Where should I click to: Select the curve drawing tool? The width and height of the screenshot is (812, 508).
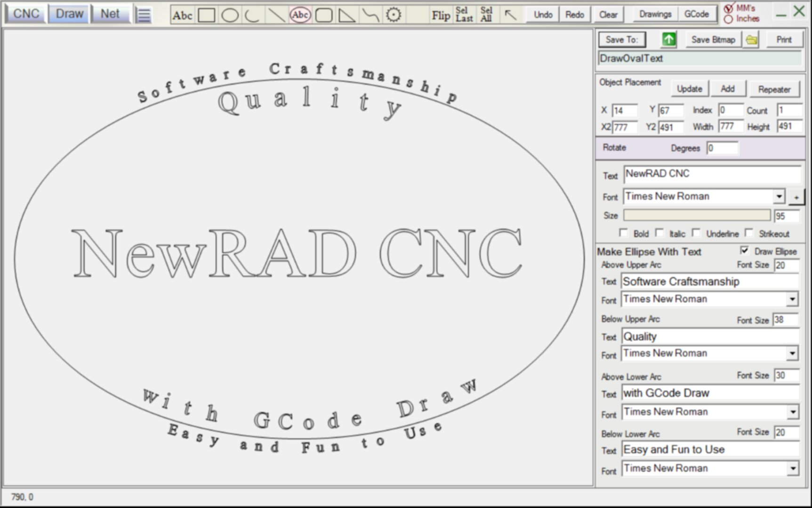click(x=370, y=16)
